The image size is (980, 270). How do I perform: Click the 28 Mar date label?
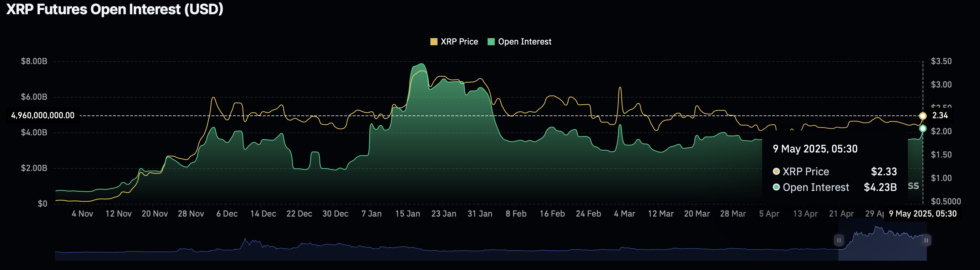(x=733, y=214)
